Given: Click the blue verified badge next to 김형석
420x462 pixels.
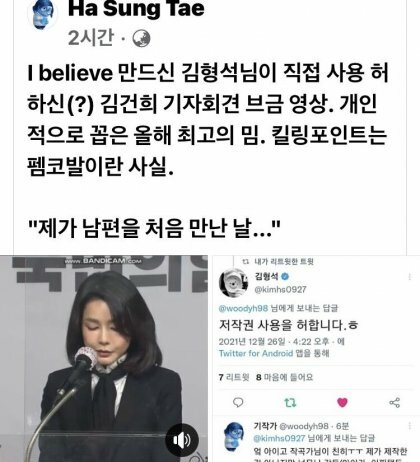Looking at the screenshot, I should pos(285,276).
